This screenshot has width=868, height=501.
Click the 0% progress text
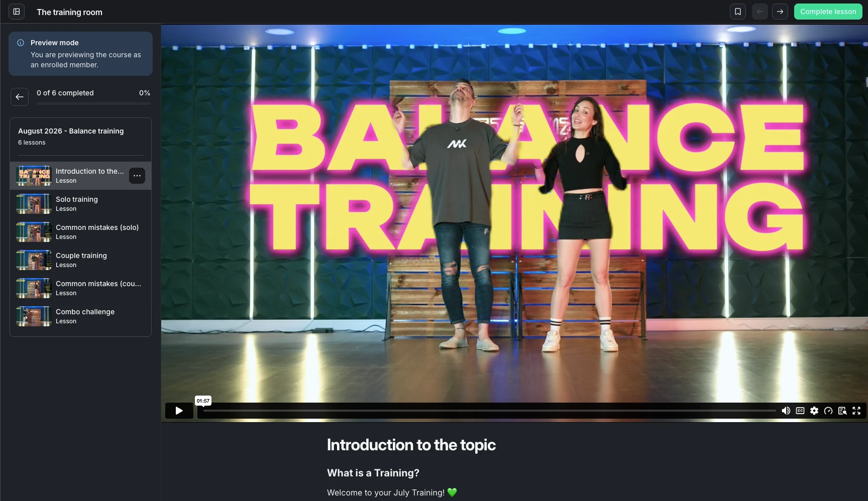(145, 93)
